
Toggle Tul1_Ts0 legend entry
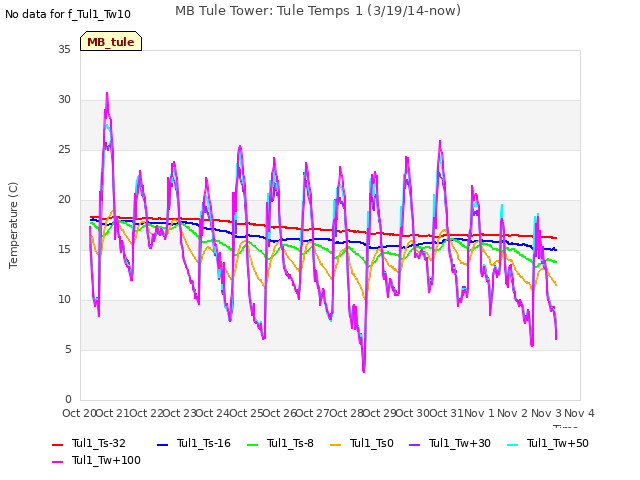[x=362, y=443]
